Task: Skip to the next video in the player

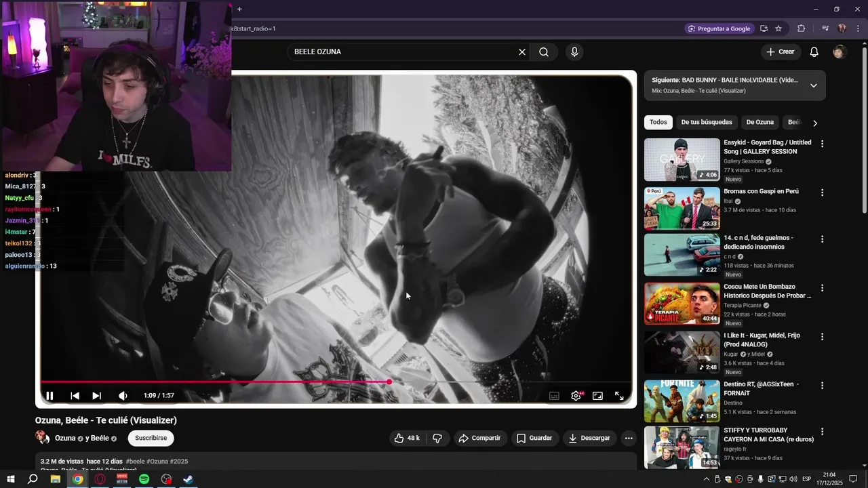Action: (96, 396)
